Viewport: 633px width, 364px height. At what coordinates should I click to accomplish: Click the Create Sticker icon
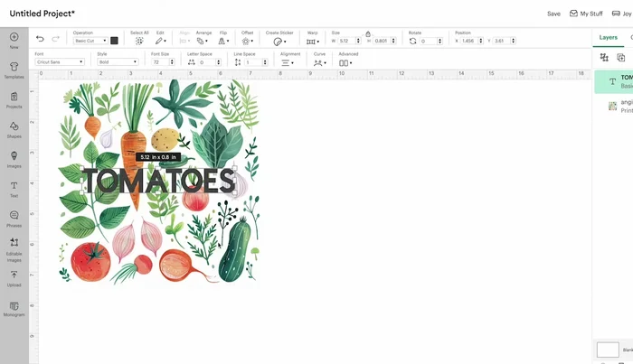pyautogui.click(x=279, y=42)
